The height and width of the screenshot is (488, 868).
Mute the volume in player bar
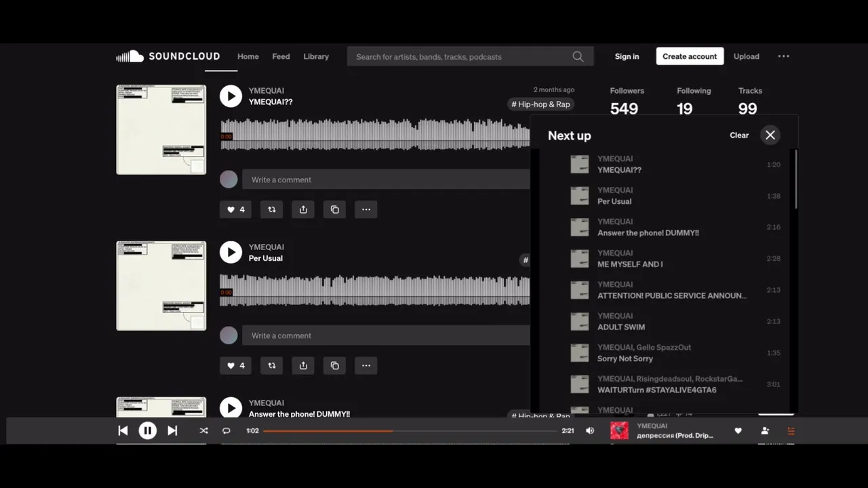tap(590, 430)
